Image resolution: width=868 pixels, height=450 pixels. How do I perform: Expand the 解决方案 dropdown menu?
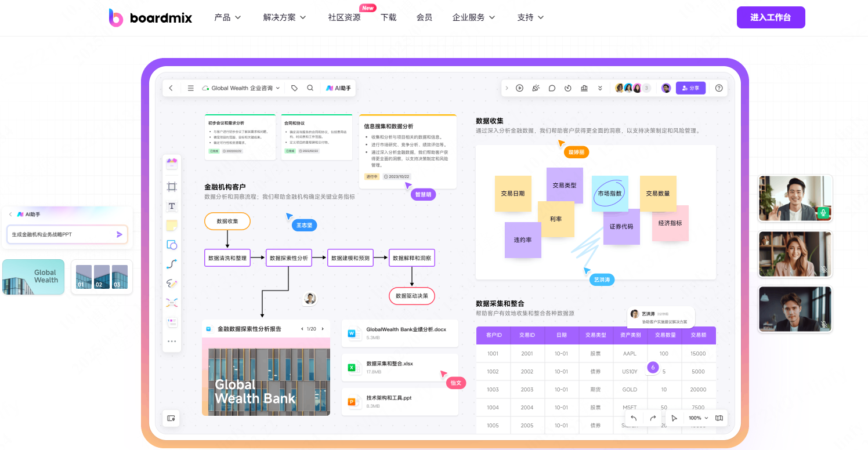[x=285, y=17]
